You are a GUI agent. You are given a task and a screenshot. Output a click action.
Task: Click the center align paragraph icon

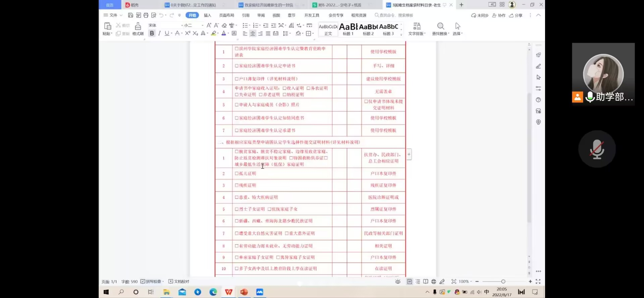tap(253, 33)
